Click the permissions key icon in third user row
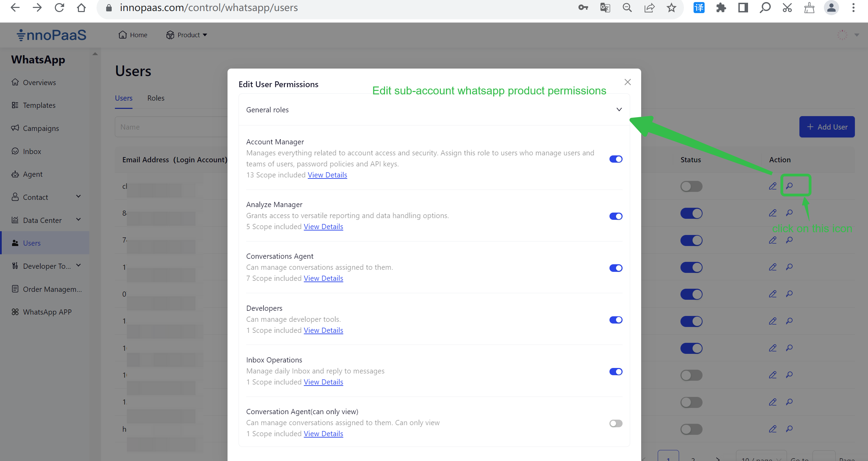 pos(789,240)
